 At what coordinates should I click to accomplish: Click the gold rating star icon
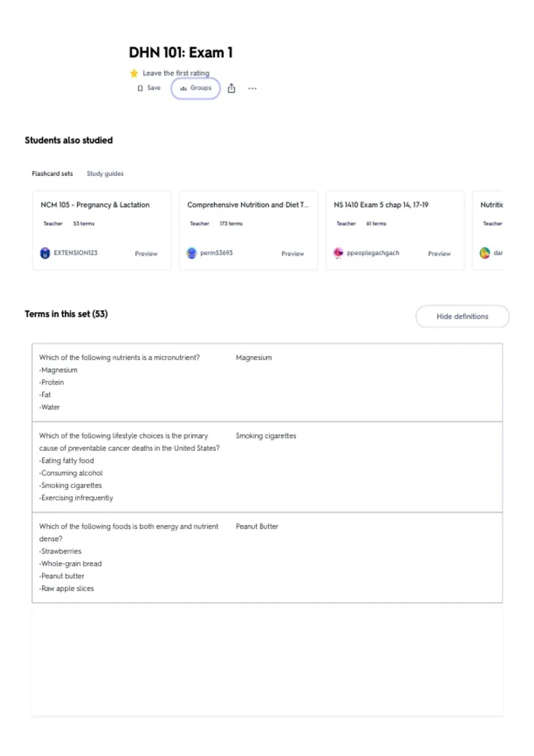click(134, 73)
